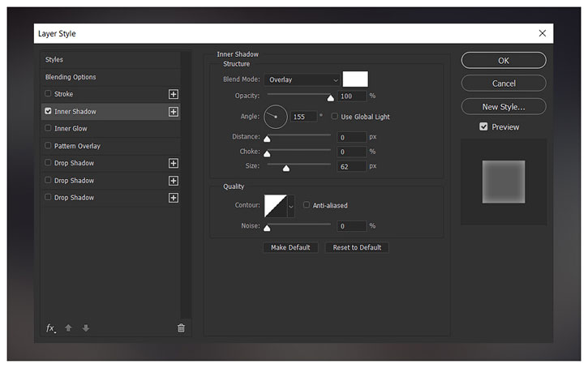This screenshot has height=368, width=588.
Task: Click the Distance value field
Action: pos(351,137)
